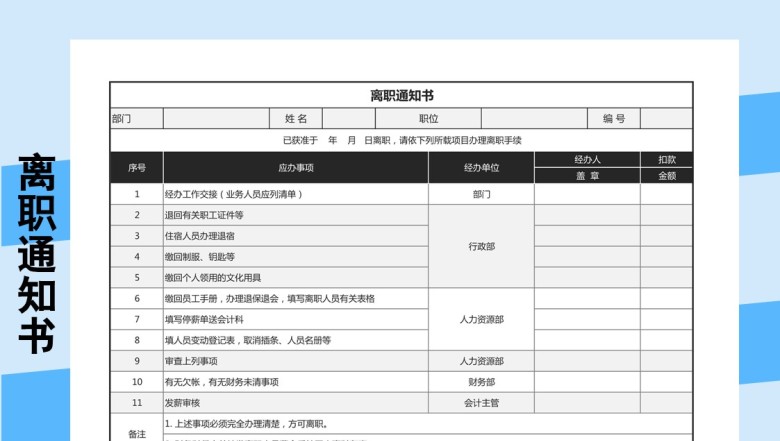Select the 姓 名 label cell
This screenshot has width=780, height=441.
296,118
